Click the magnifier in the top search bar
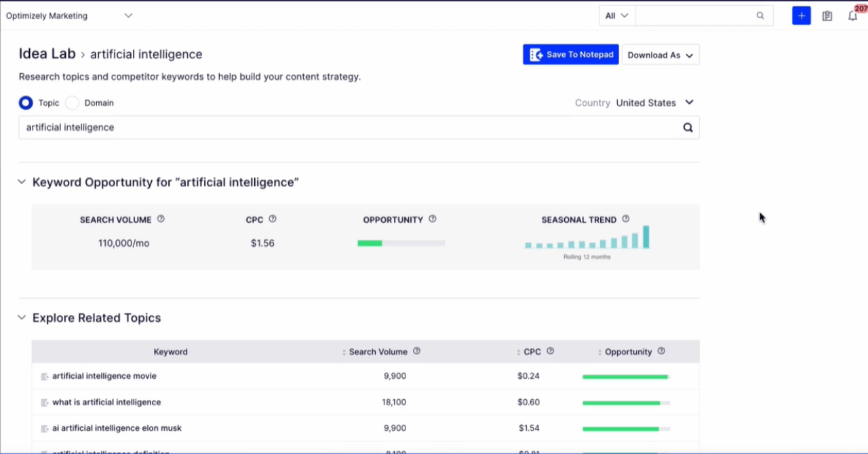The height and width of the screenshot is (454, 868). coord(760,16)
